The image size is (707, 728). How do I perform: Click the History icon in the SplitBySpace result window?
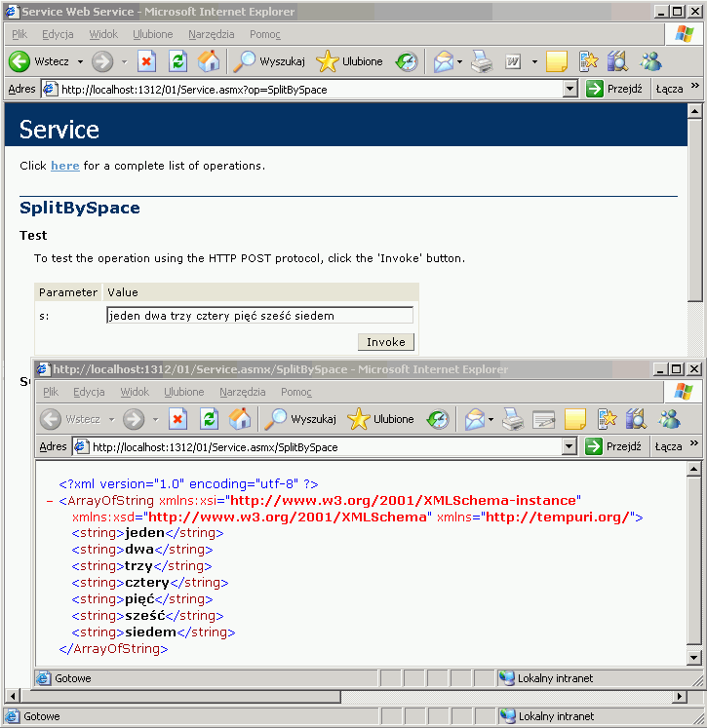pyautogui.click(x=438, y=419)
